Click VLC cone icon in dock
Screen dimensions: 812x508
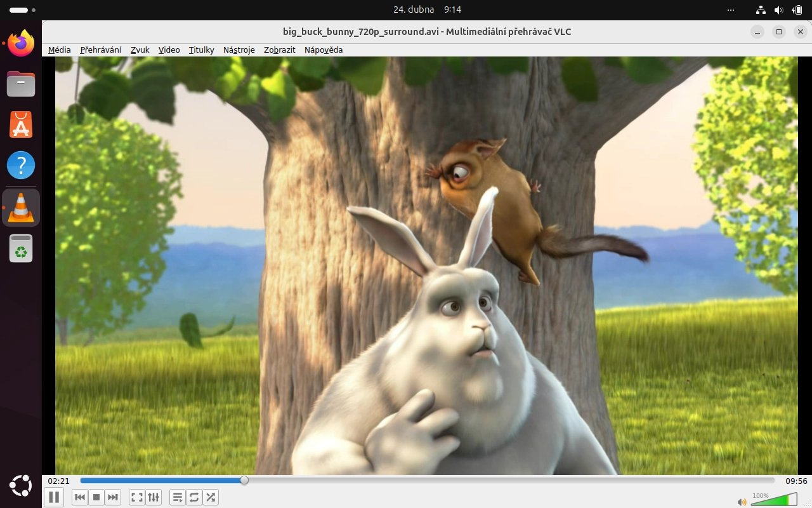pyautogui.click(x=21, y=208)
